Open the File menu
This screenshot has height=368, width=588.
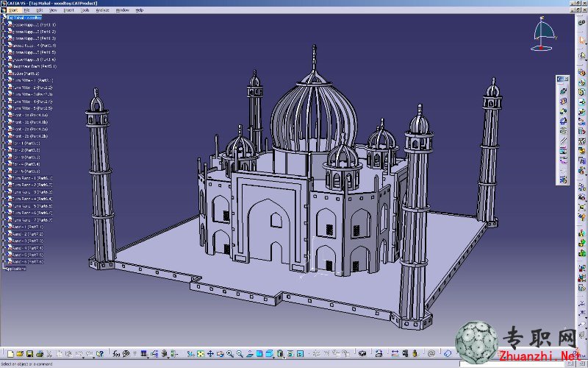point(26,10)
